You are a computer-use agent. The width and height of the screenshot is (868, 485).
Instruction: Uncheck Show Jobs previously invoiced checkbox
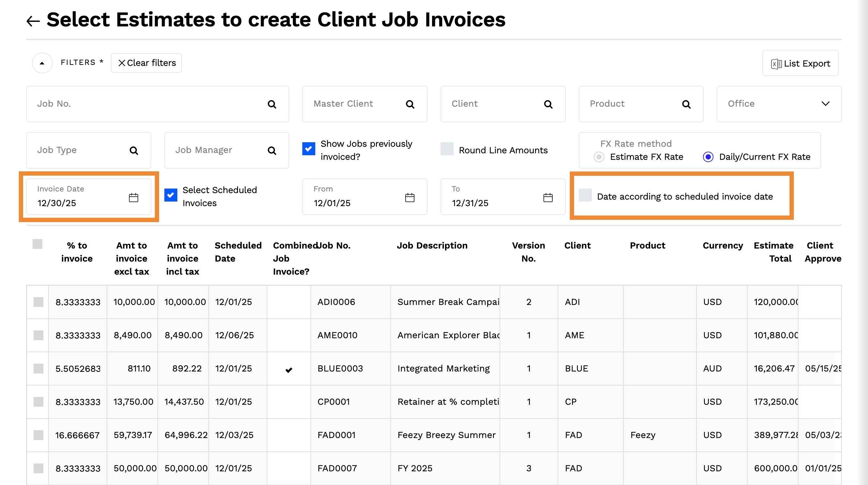(309, 149)
